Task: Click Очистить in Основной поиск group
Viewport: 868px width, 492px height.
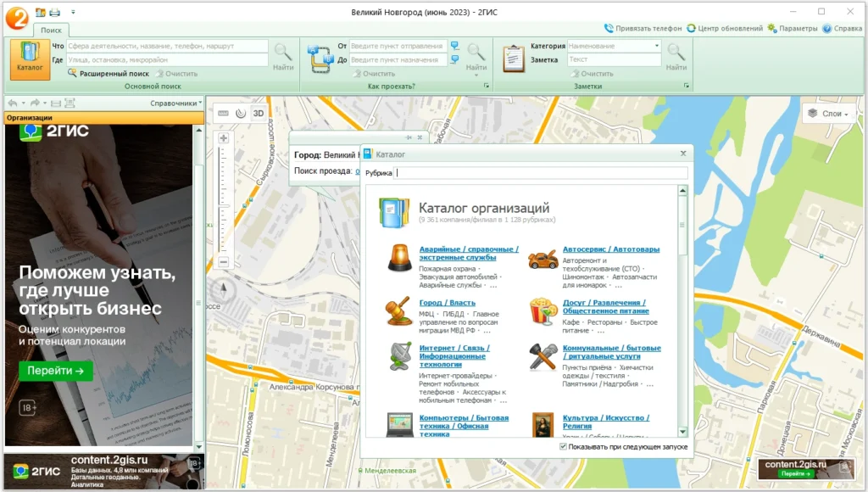Action: tap(176, 73)
